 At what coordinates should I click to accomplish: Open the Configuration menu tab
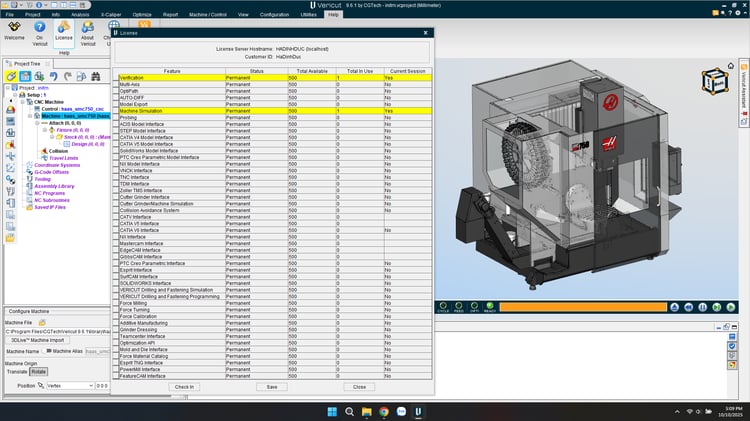[x=274, y=15]
